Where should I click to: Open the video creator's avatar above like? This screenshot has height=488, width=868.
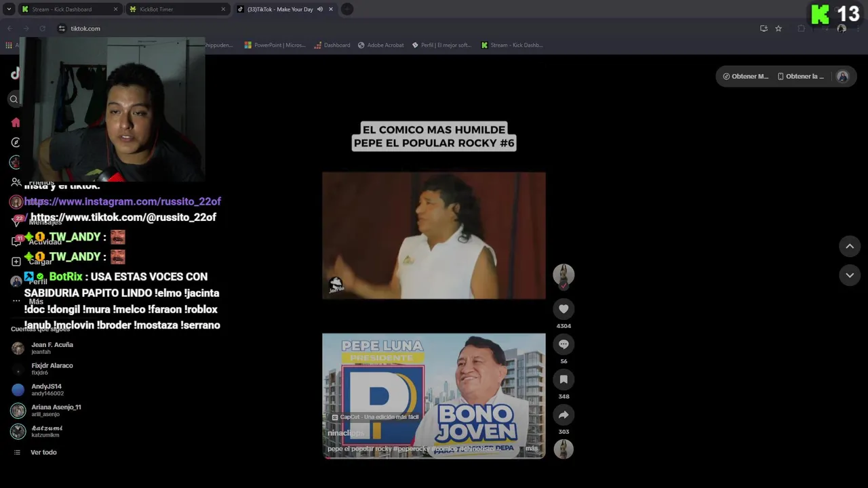tap(564, 274)
